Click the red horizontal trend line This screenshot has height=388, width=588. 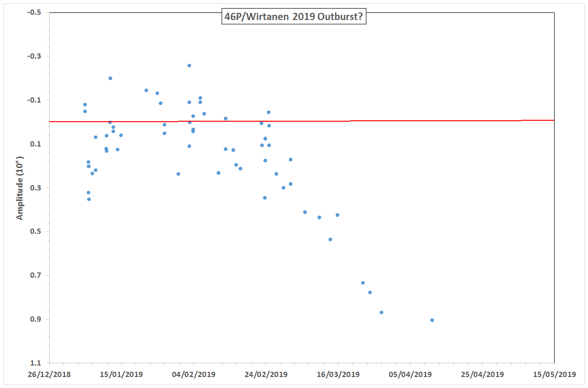coord(301,121)
